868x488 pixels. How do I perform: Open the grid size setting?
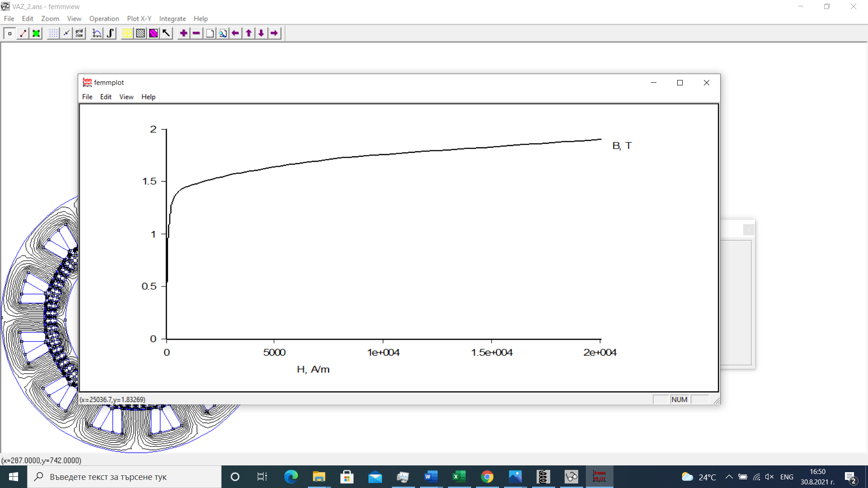point(80,33)
